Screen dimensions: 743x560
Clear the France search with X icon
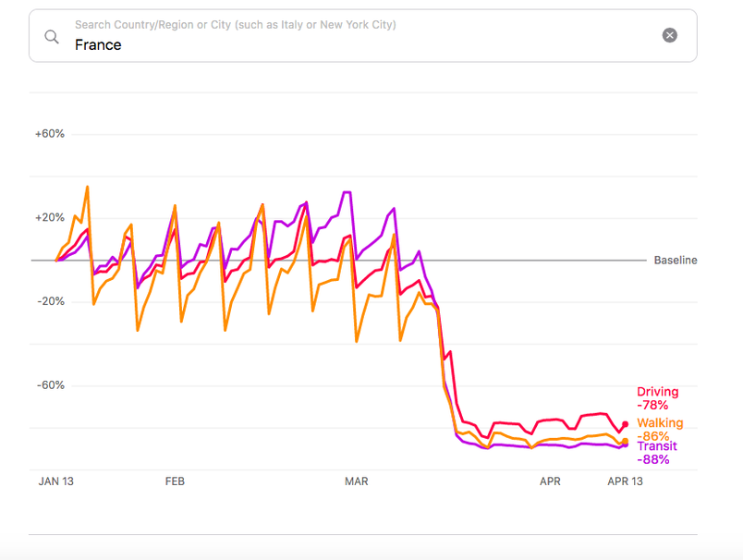pos(669,35)
